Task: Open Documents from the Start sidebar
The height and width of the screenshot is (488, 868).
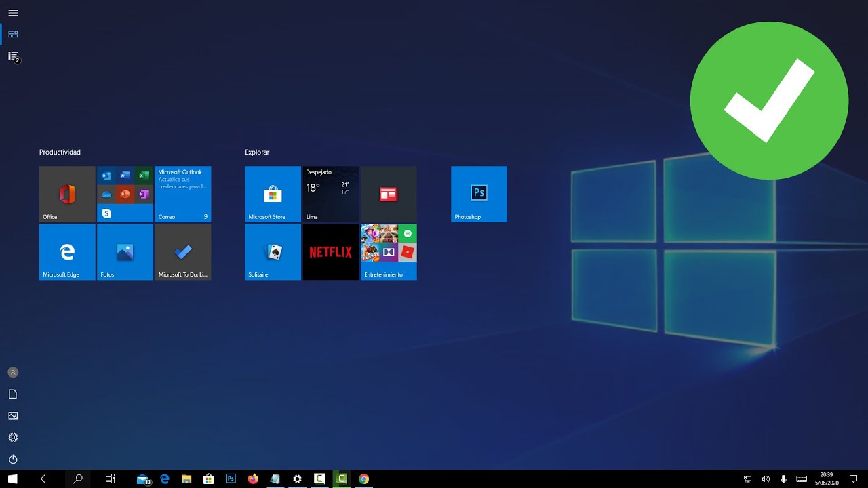Action: click(13, 394)
